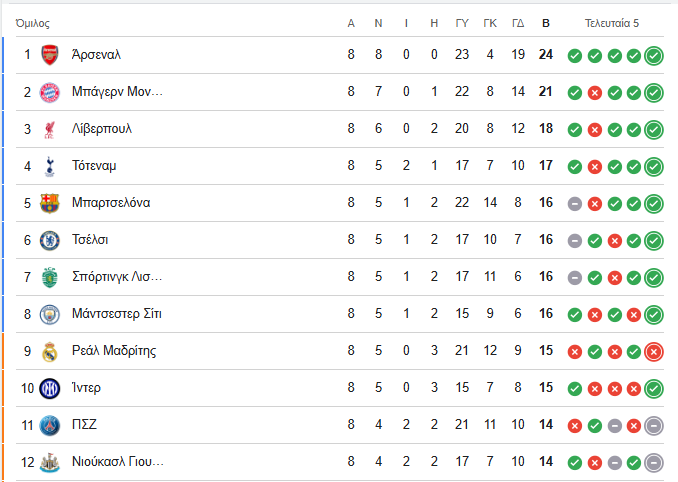
Task: Sort by the Β points column header
Action: 546,23
